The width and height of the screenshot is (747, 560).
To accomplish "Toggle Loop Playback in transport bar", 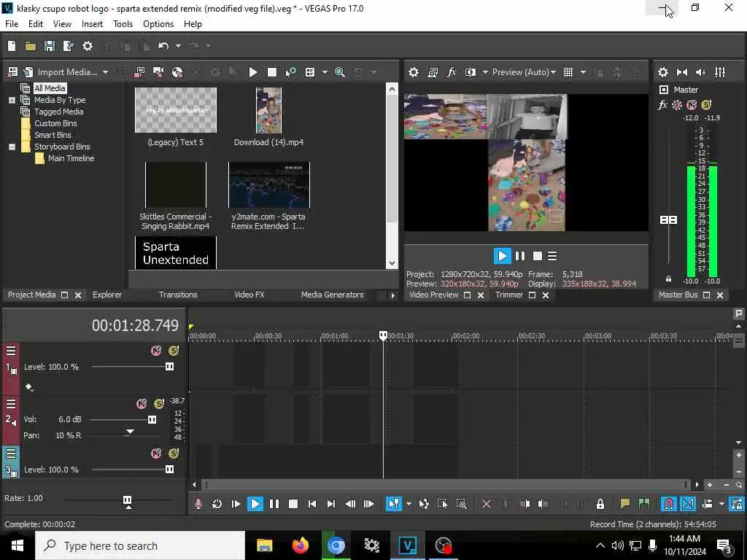I will coord(217,504).
